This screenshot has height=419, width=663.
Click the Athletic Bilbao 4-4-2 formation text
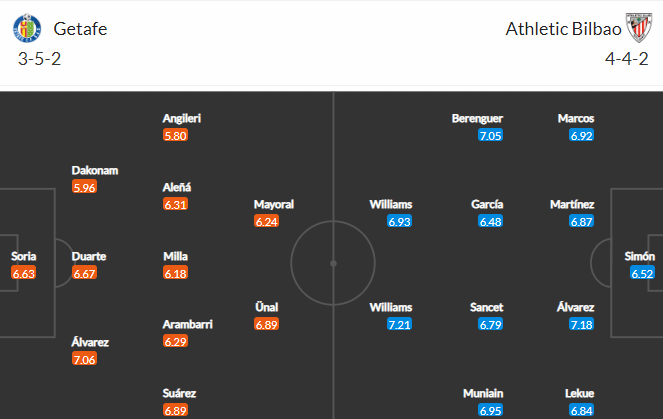(x=627, y=59)
